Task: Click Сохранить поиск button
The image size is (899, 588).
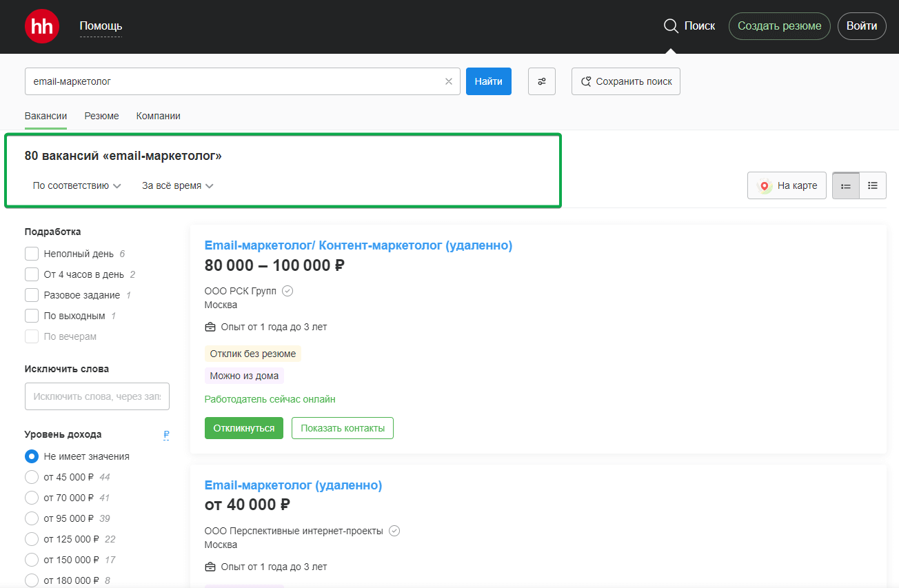Action: [x=626, y=81]
